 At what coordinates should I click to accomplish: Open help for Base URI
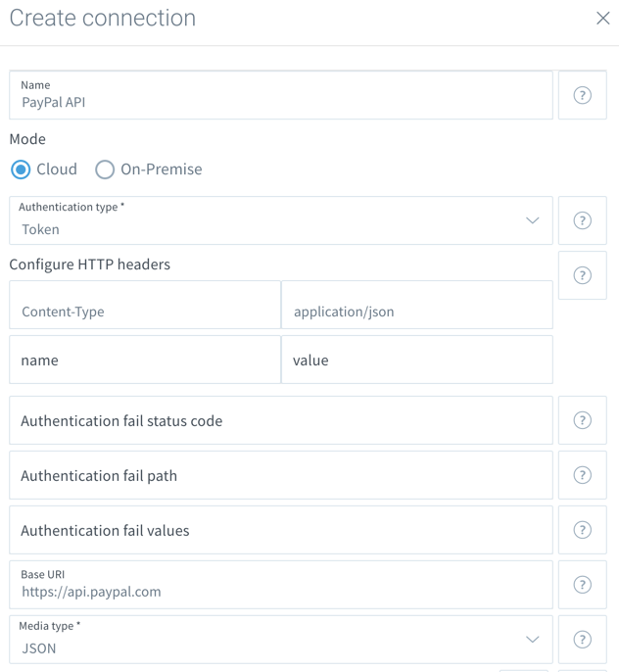(583, 585)
